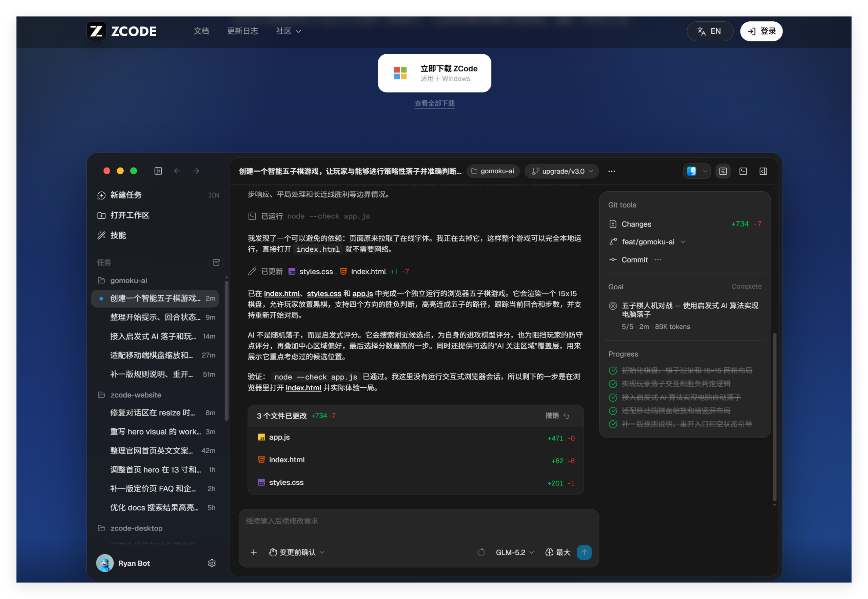This screenshot has height=599, width=868.
Task: Open Commit three-dot options
Action: (x=657, y=260)
